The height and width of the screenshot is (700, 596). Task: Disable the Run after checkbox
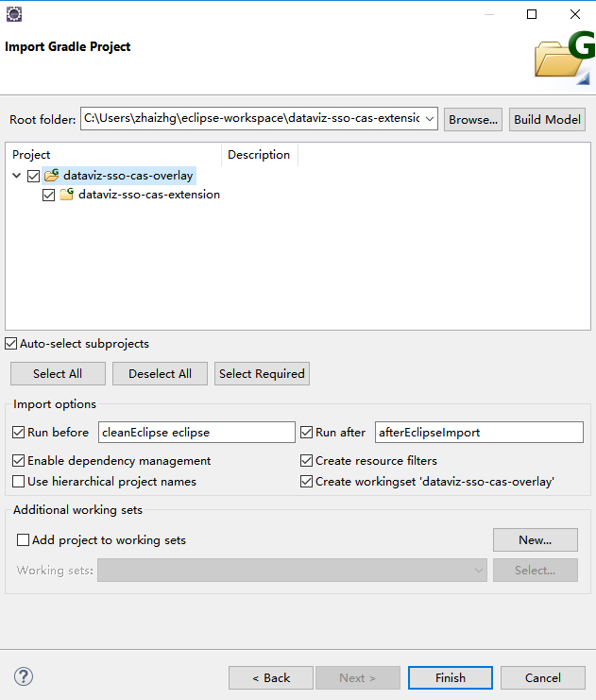pos(306,433)
